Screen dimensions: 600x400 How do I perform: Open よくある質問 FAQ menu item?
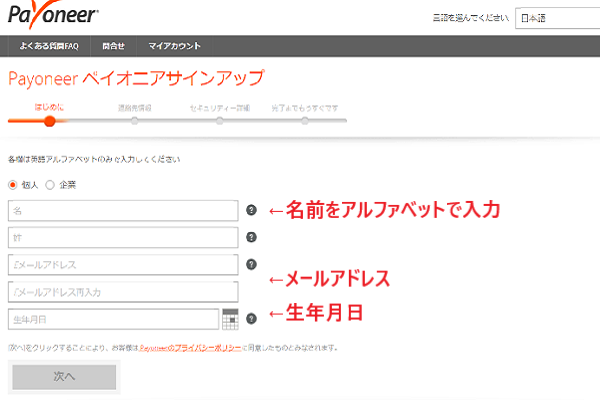coord(49,46)
